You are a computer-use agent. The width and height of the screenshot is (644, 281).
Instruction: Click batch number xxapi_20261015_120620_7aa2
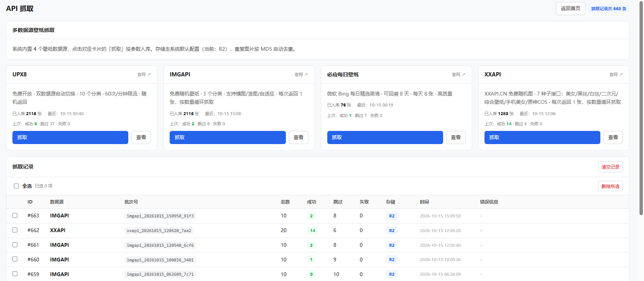coord(159,231)
